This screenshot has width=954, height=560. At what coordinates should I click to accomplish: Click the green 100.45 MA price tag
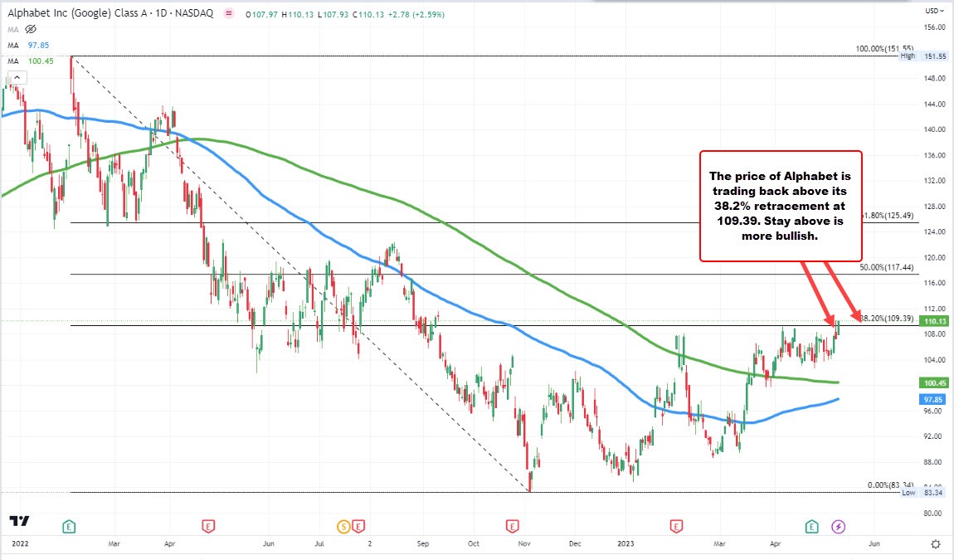click(x=935, y=382)
